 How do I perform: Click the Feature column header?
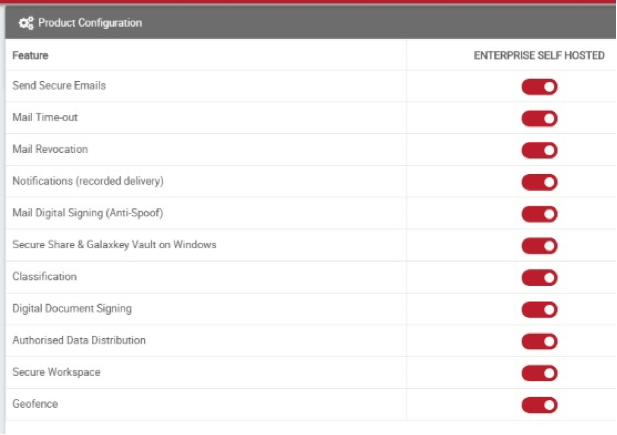tap(30, 56)
